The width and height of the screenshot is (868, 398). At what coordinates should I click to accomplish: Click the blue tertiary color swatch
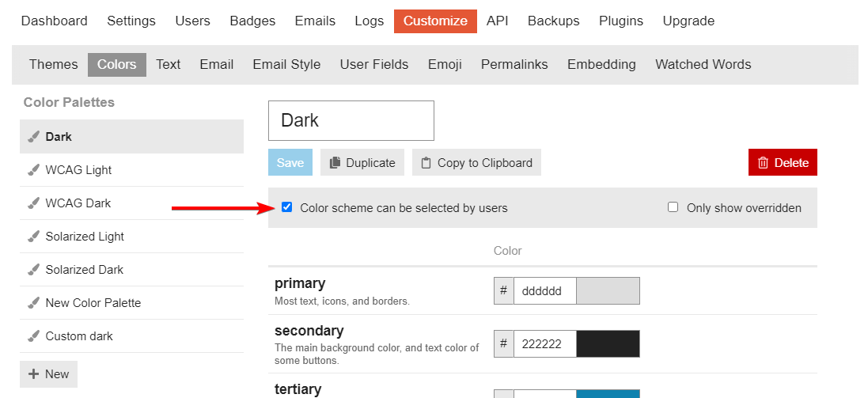click(608, 393)
